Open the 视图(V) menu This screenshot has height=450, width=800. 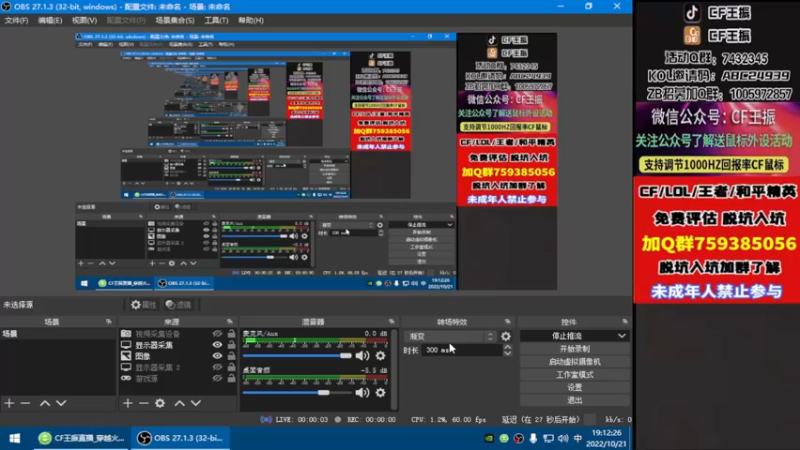coord(84,20)
